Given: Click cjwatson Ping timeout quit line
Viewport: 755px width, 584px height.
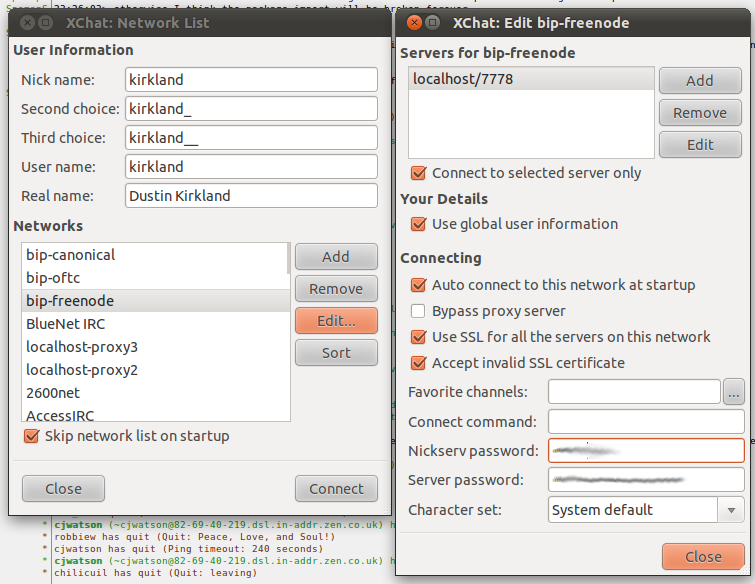Looking at the screenshot, I should [188, 549].
